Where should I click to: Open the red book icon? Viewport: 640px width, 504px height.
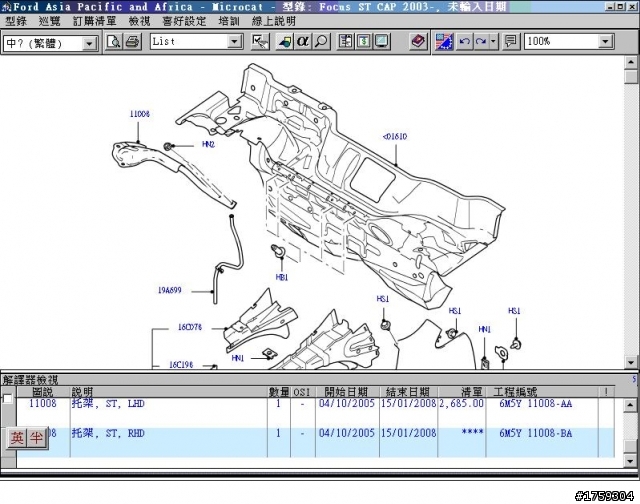tap(418, 41)
